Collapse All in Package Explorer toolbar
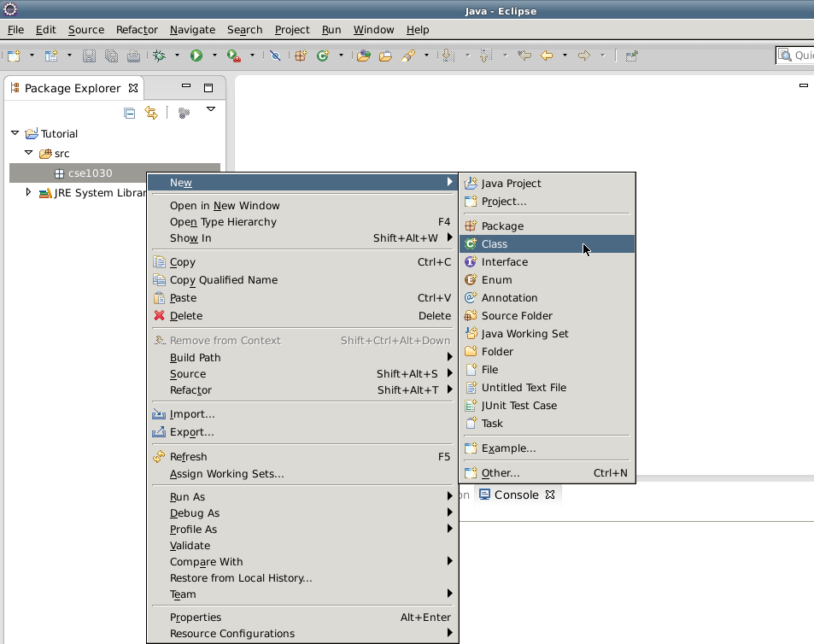 pos(129,113)
